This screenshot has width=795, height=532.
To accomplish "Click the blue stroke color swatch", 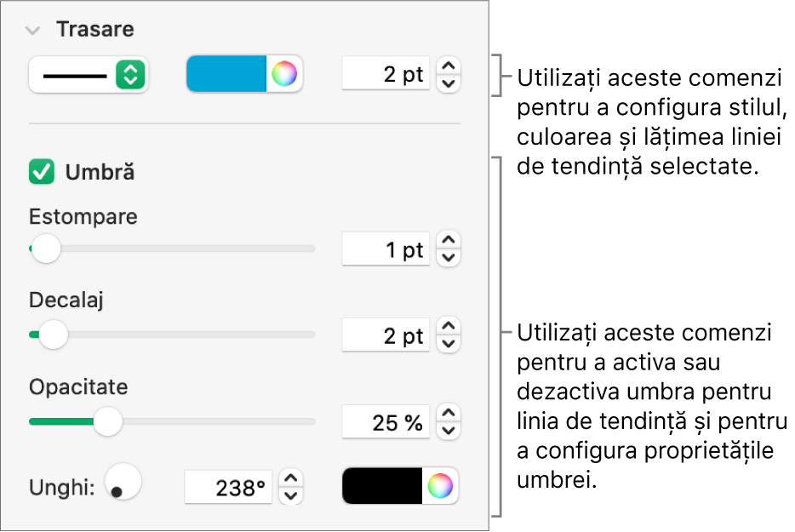I will click(227, 75).
